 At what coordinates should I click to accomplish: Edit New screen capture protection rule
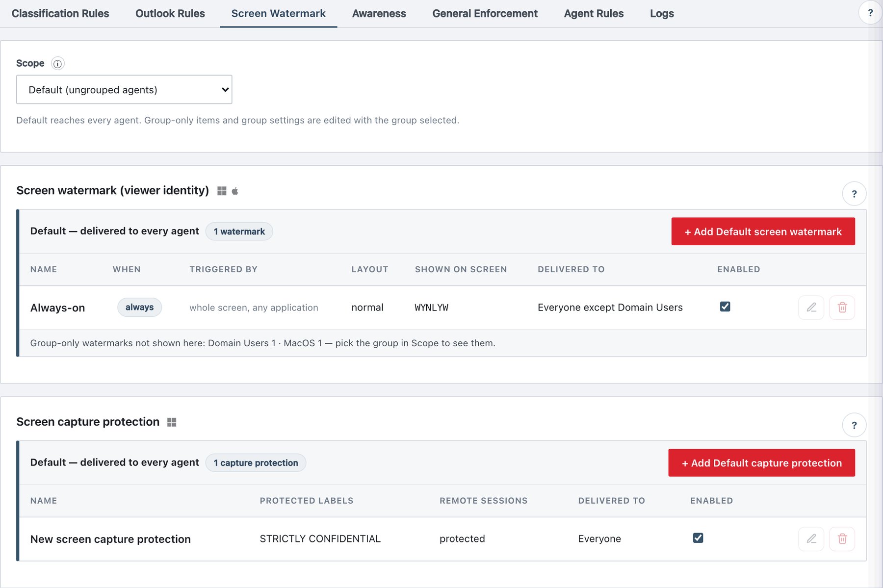click(x=811, y=539)
